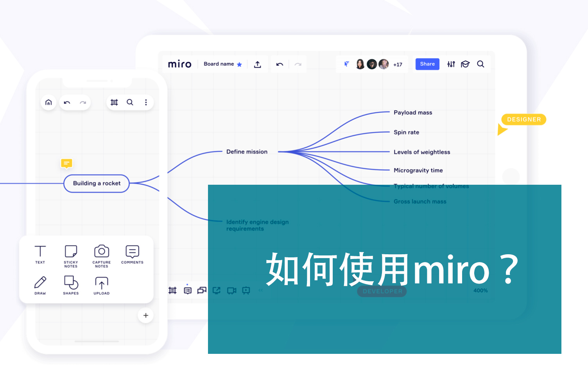Open the Comments tool
The height and width of the screenshot is (389, 588).
click(x=132, y=254)
